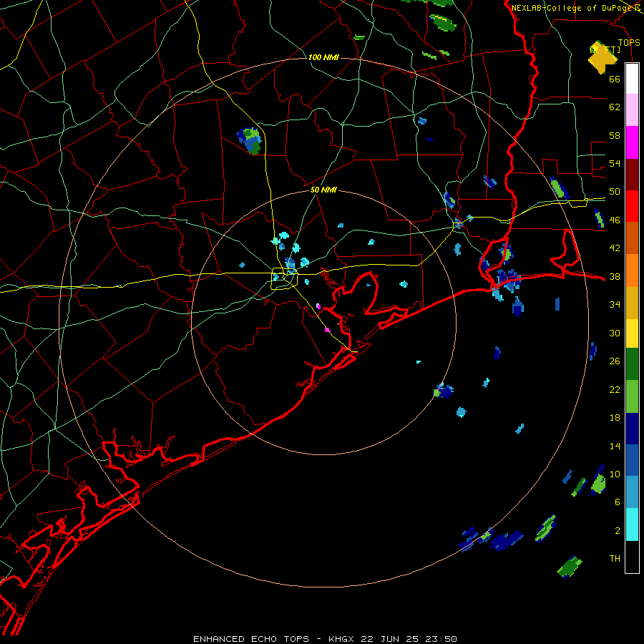The width and height of the screenshot is (644, 644).
Task: Select the bright red legend color segment
Action: [x=632, y=206]
